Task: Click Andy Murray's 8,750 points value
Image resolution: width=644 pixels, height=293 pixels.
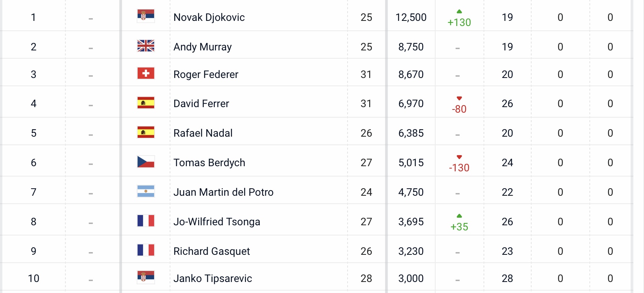Action: [x=411, y=47]
